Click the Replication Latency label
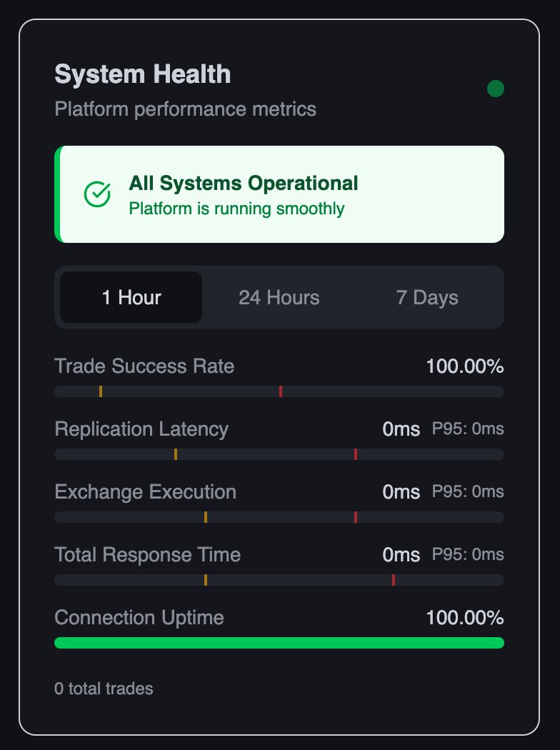Screen dimensions: 560x750 (x=141, y=429)
